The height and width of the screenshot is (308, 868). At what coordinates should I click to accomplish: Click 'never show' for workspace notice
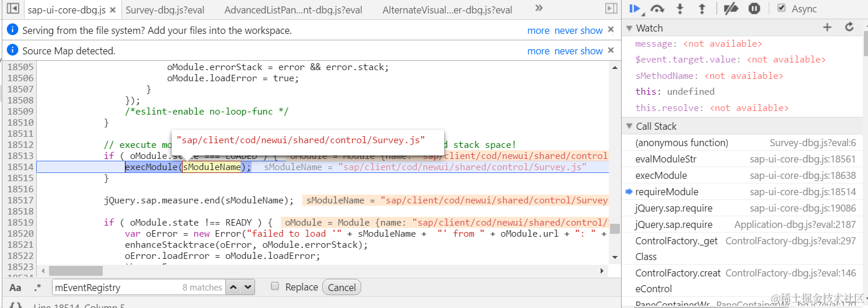578,30
